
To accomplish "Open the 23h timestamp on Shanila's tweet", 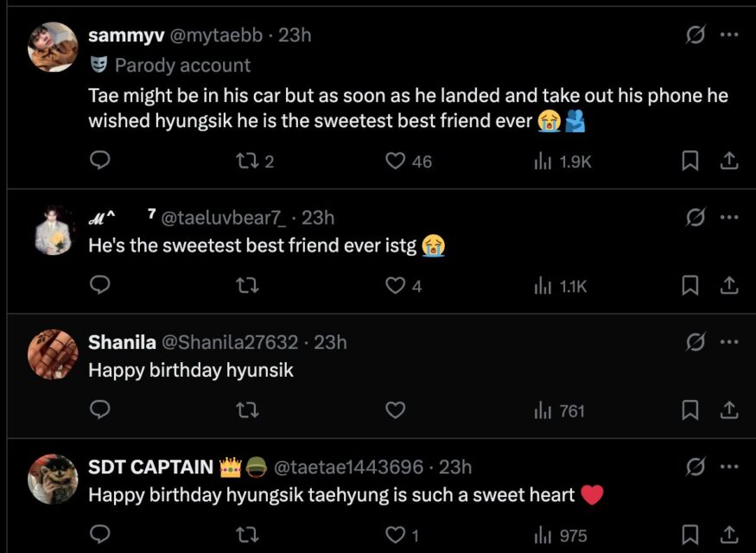I will click(x=330, y=342).
